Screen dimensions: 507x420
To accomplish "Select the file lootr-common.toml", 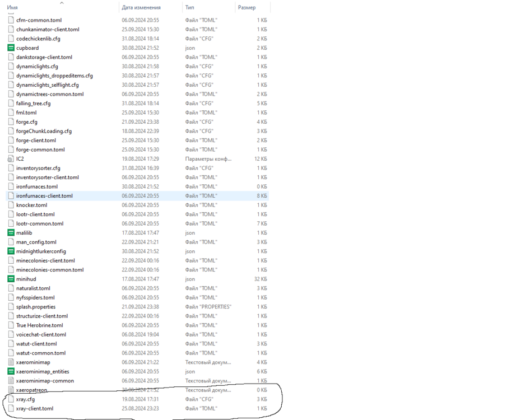I will tap(40, 224).
